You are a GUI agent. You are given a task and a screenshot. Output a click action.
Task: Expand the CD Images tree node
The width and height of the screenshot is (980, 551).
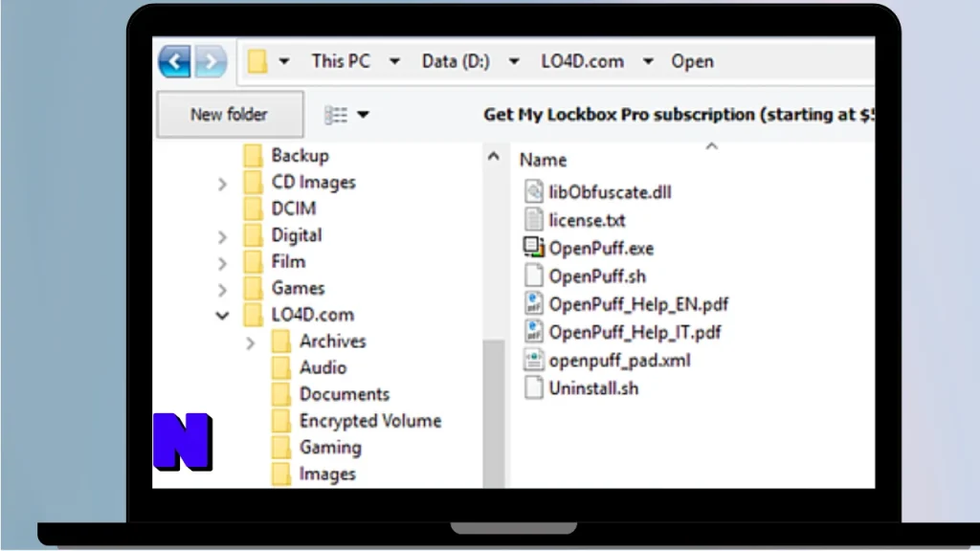click(222, 184)
